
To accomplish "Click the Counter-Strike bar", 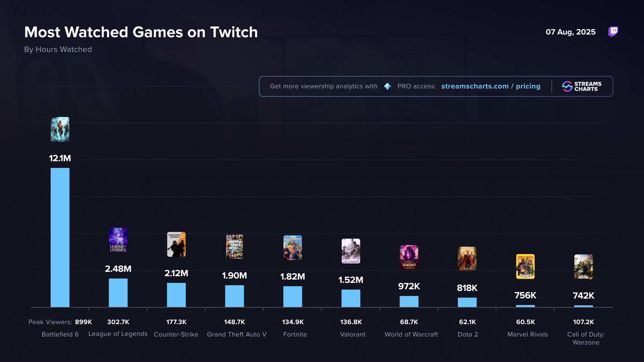I will [x=176, y=295].
